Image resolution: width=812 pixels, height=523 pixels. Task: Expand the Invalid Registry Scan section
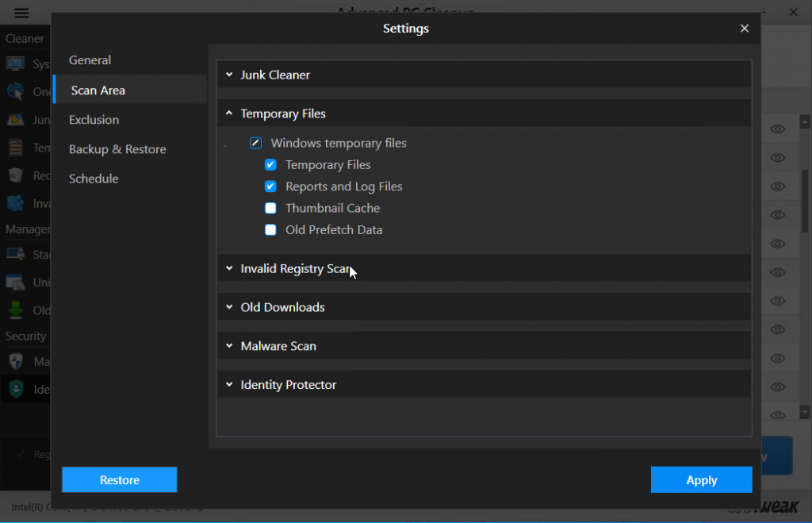click(x=484, y=268)
